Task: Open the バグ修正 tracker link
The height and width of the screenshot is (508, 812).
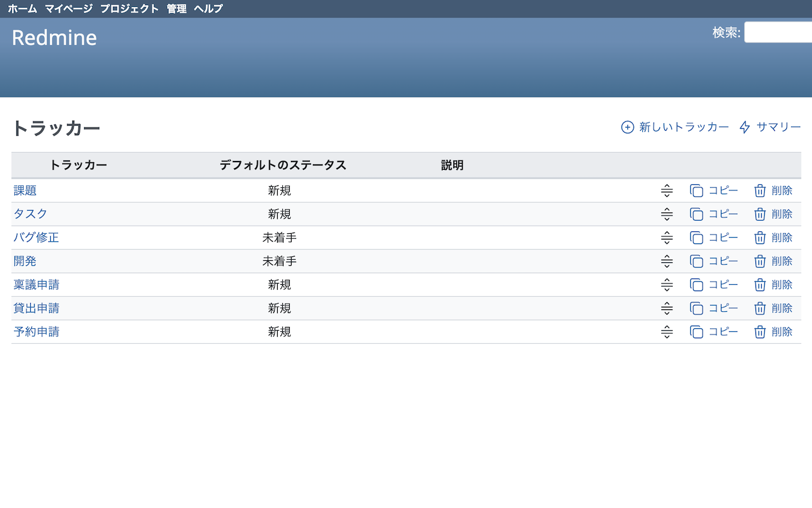Action: click(x=36, y=238)
